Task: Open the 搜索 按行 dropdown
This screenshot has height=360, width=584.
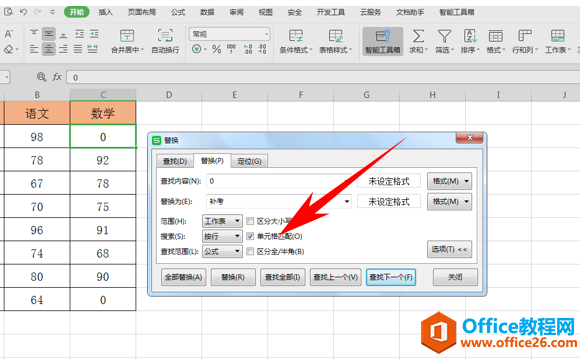Action: click(x=222, y=236)
